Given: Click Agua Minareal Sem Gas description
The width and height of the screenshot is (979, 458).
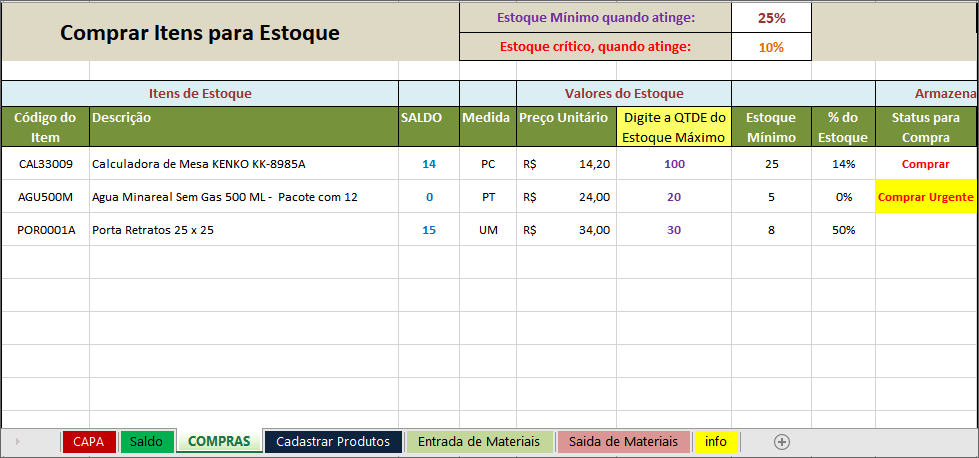Looking at the screenshot, I should tap(244, 197).
